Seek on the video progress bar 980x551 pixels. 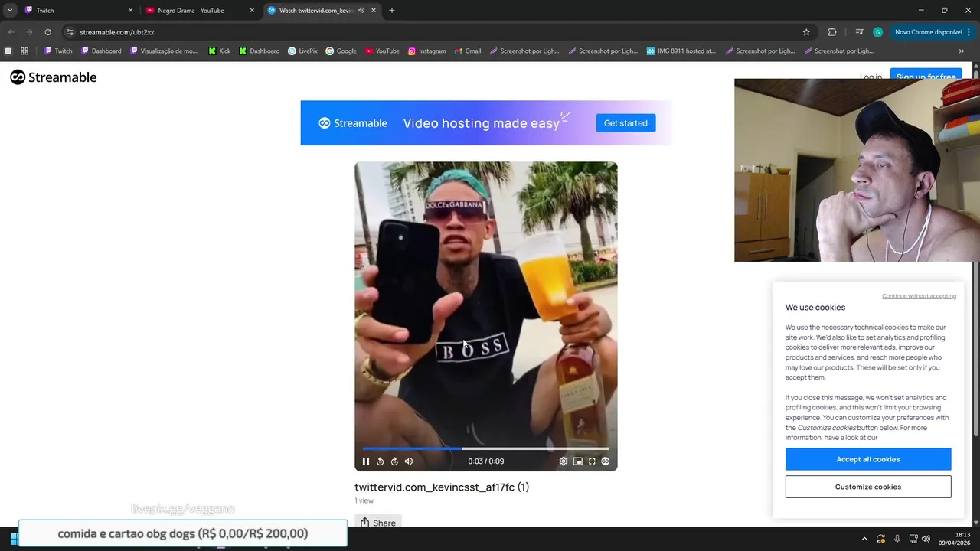pyautogui.click(x=486, y=448)
